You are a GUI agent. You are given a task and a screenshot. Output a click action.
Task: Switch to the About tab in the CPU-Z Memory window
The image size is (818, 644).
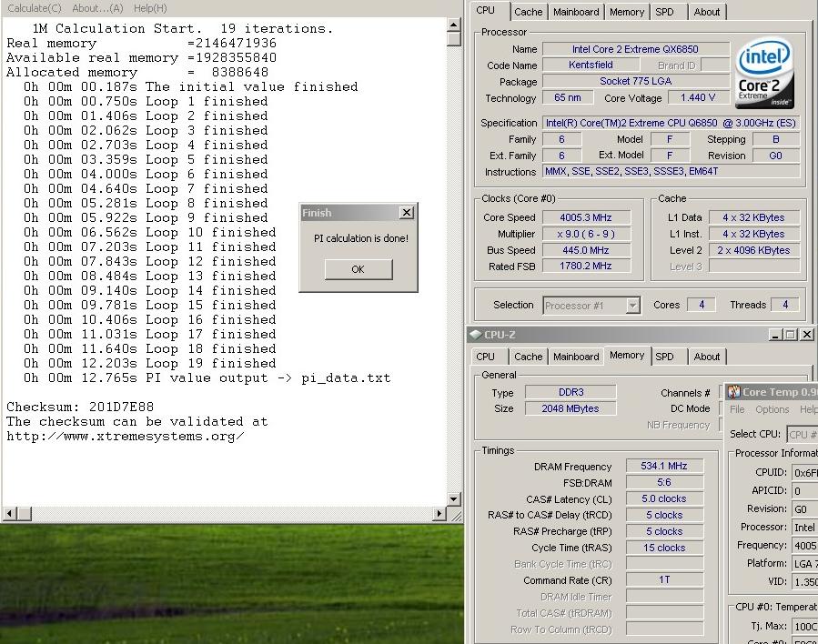pos(707,357)
